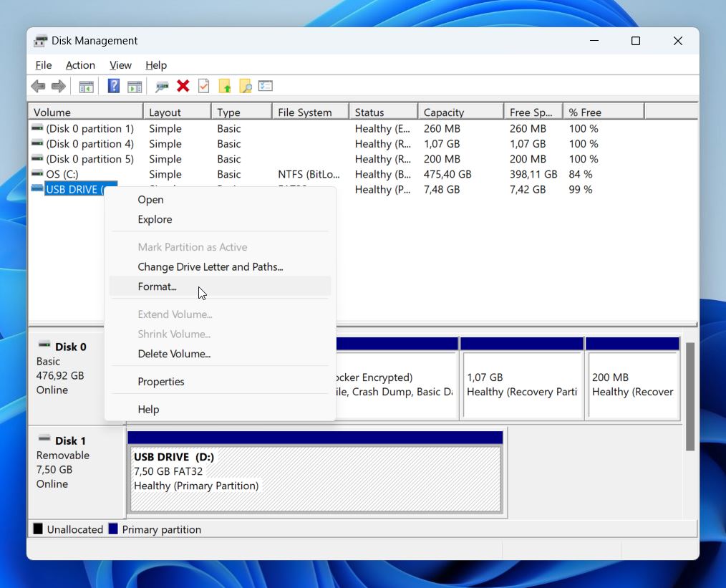Click the blue Primary partition legend swatch
Screen dimensions: 726x588
[113, 529]
